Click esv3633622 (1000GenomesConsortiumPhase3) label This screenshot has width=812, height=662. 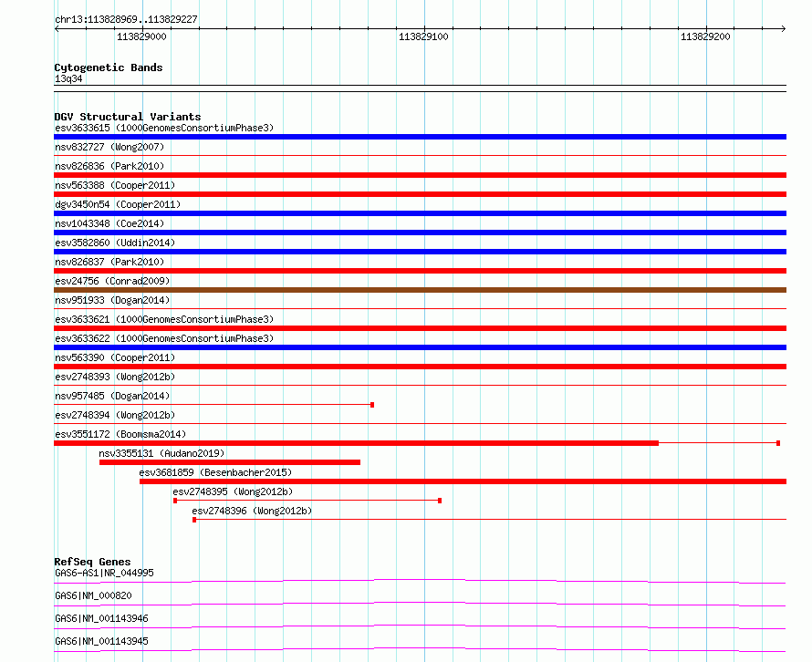pos(164,338)
